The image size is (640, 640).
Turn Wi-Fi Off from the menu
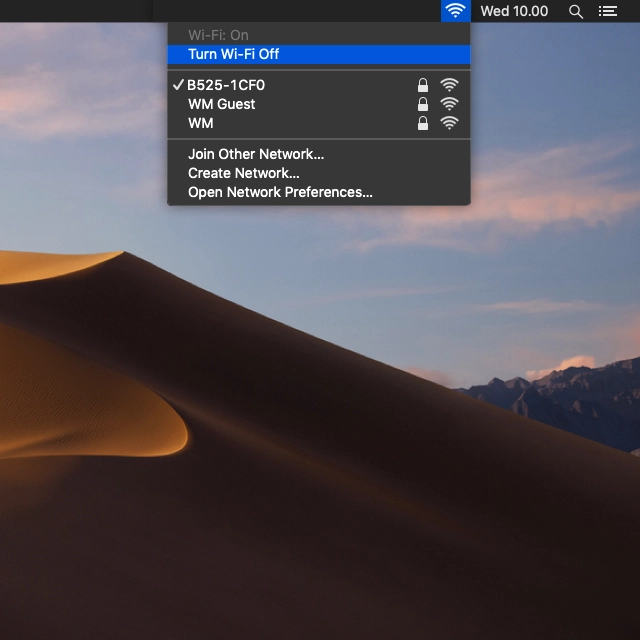coord(233,54)
